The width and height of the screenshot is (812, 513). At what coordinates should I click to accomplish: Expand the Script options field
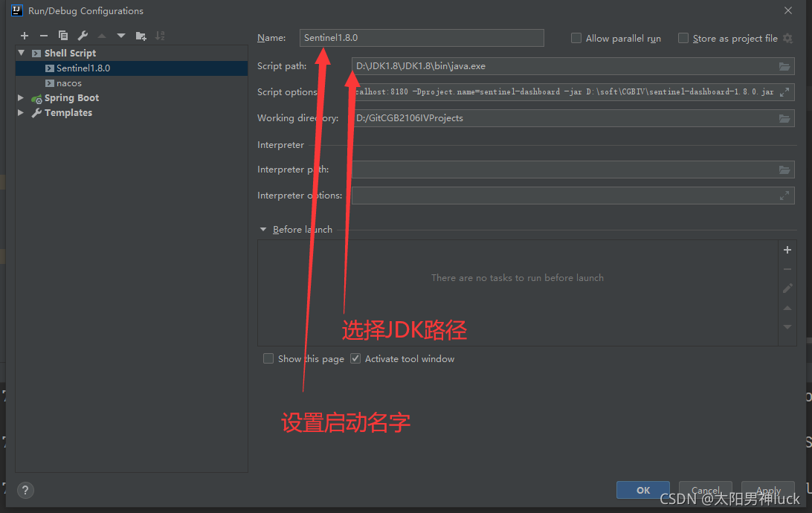tap(784, 92)
